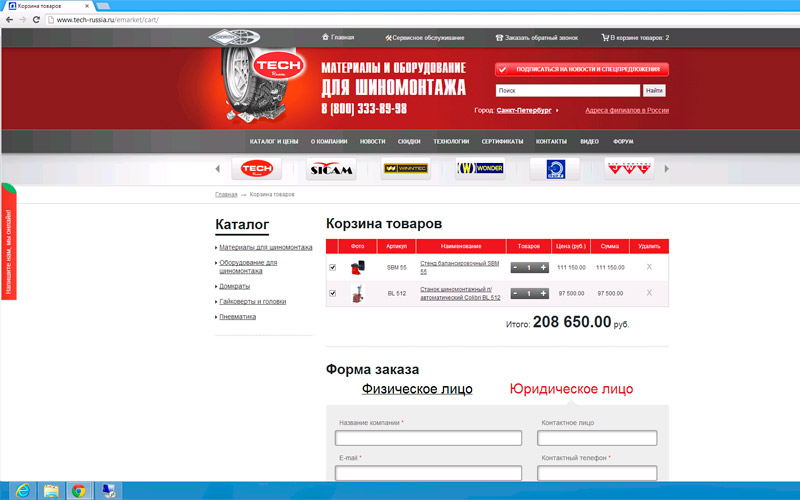
Task: Uncheck the SBM 55 product checkbox
Action: point(333,267)
